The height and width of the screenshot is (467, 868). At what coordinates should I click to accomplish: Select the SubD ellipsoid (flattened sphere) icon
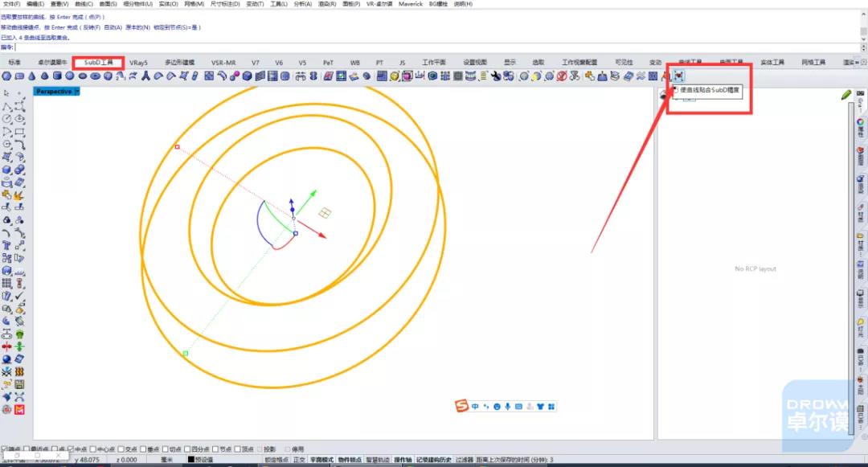pos(83,76)
